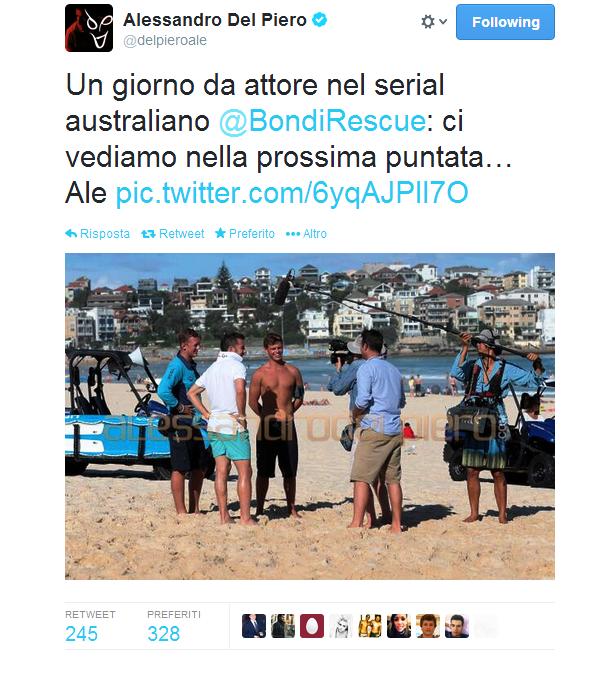The height and width of the screenshot is (694, 594).
Task: Click the blue verified badge
Action: pyautogui.click(x=320, y=19)
